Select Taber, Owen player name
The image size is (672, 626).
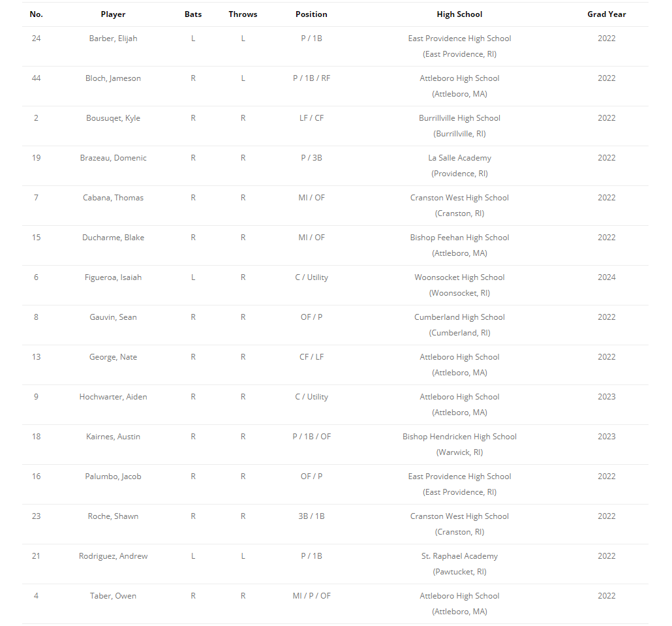113,596
